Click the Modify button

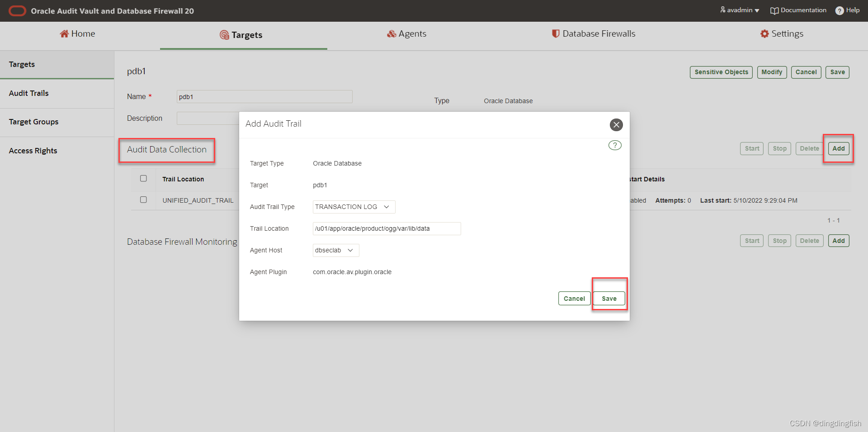point(772,72)
